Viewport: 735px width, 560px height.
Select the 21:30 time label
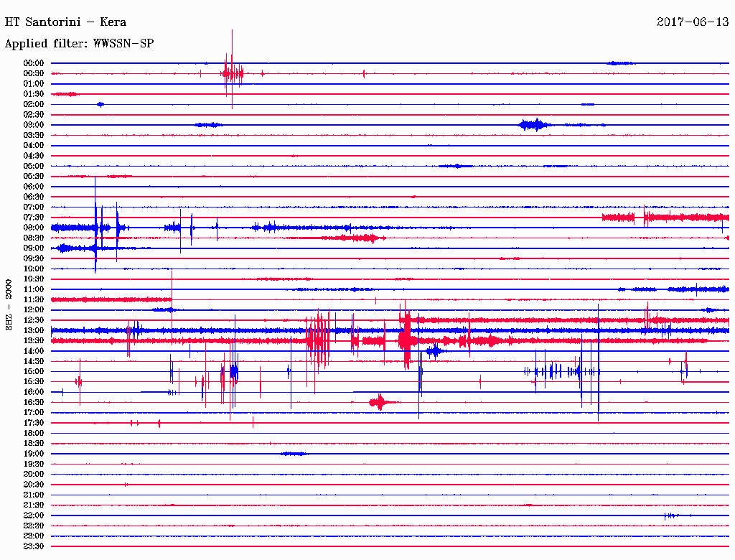tap(34, 505)
